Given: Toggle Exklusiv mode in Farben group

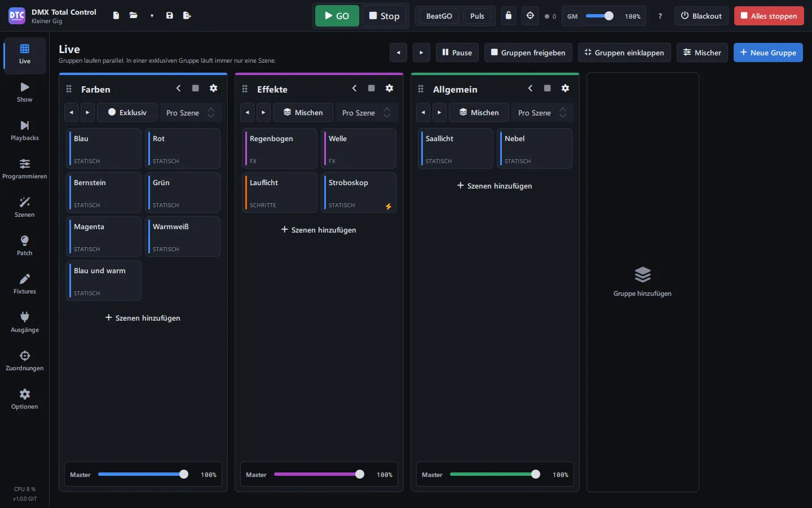Looking at the screenshot, I should 127,112.
